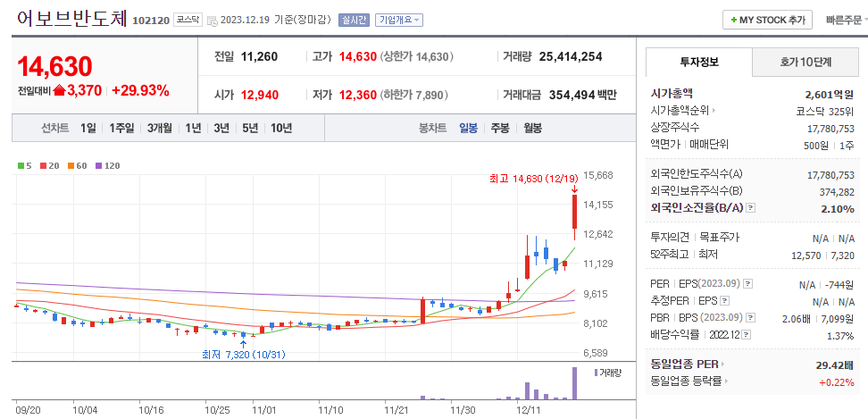
Task: Click the 최저 7,320 (10/31) chart marker
Action: [244, 355]
